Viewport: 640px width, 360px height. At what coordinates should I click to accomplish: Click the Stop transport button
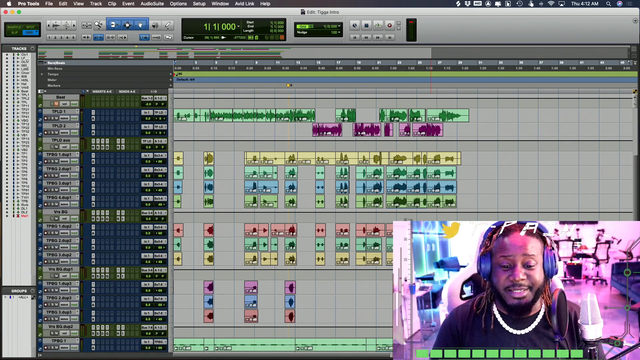(366, 25)
